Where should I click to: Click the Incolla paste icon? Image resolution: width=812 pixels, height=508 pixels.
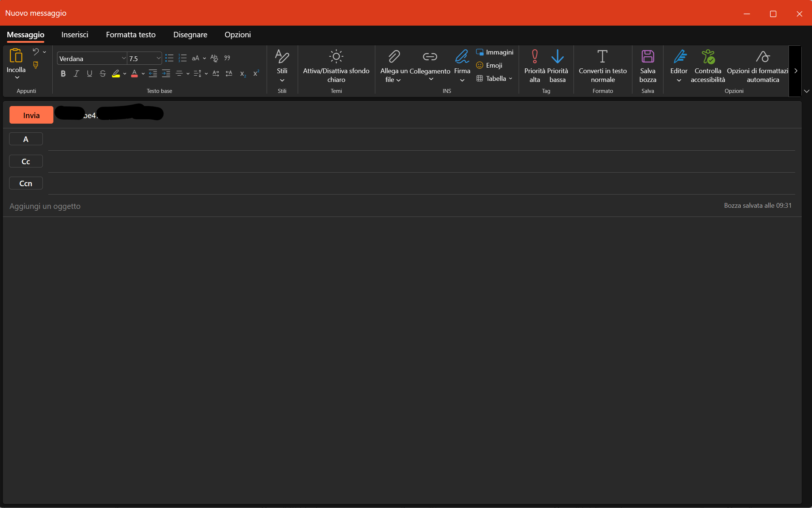(16, 56)
